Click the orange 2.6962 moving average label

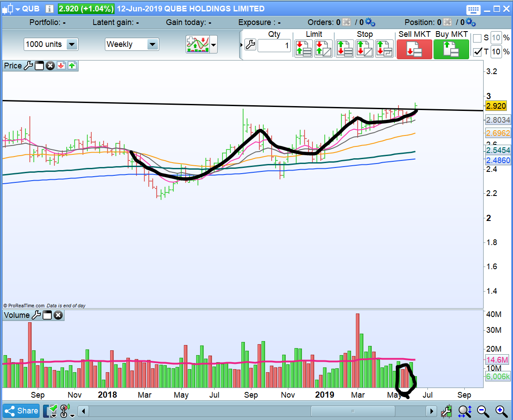(x=498, y=133)
